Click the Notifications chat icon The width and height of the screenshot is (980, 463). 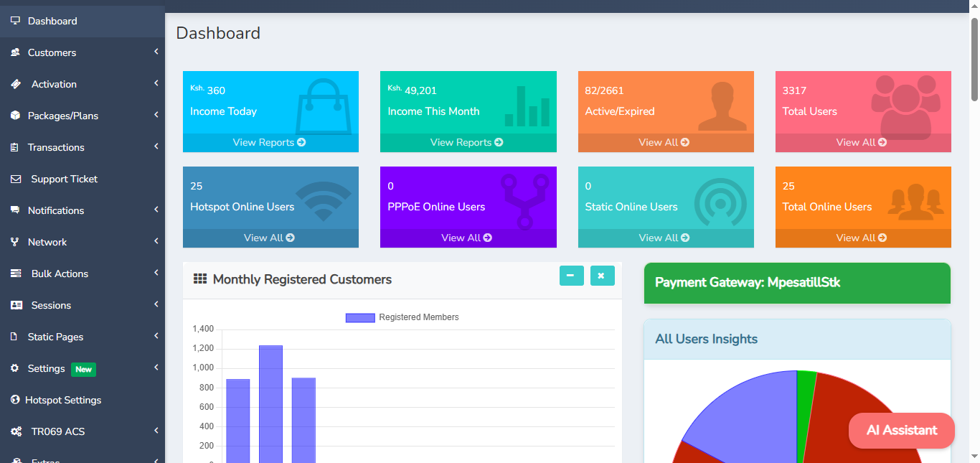click(x=15, y=210)
